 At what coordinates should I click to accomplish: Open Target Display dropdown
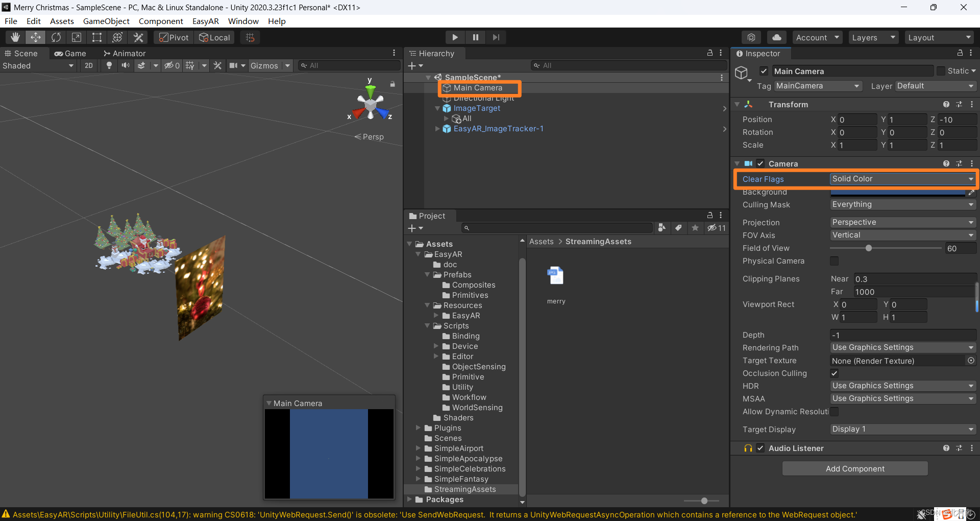[x=902, y=429]
